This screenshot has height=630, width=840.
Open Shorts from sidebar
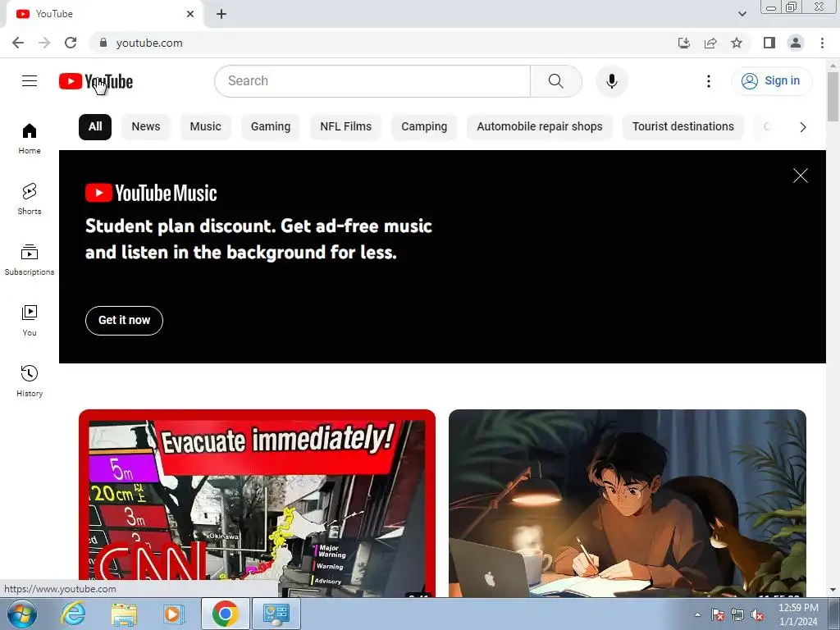(x=30, y=199)
